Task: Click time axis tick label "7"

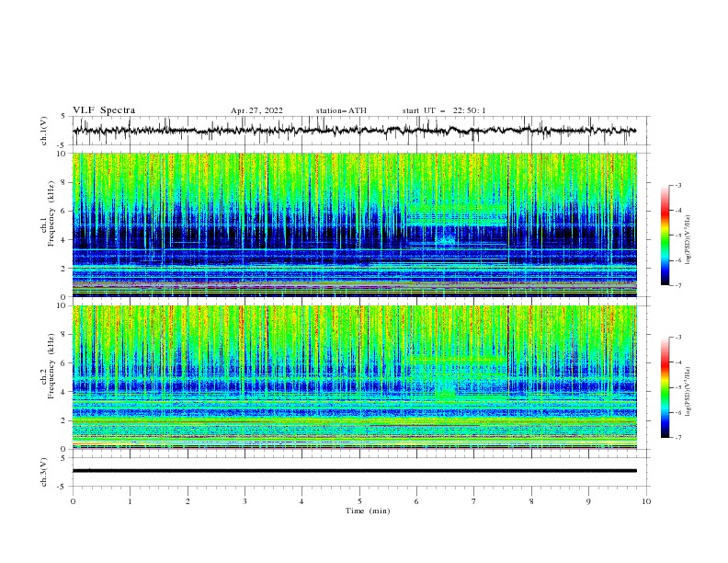Action: coord(474,501)
